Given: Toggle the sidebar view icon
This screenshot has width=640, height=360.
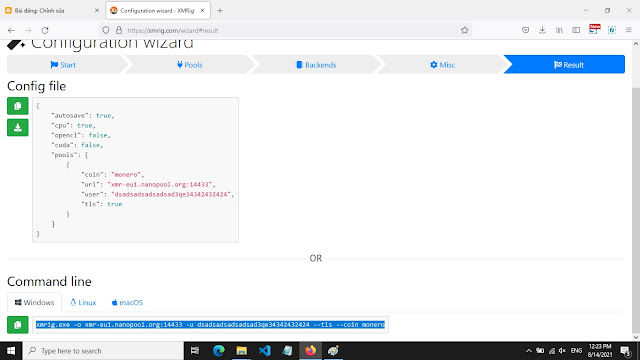Looking at the screenshot, I should pos(576,30).
